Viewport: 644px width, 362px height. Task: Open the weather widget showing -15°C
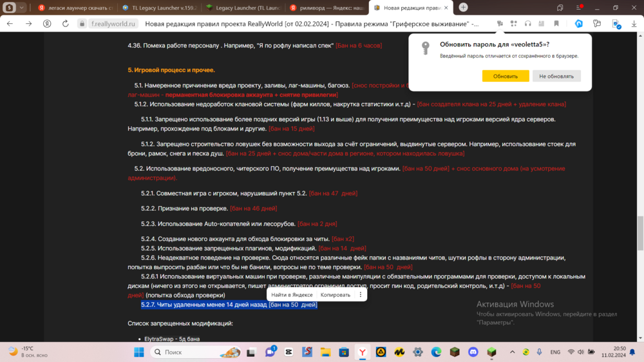[28, 352]
